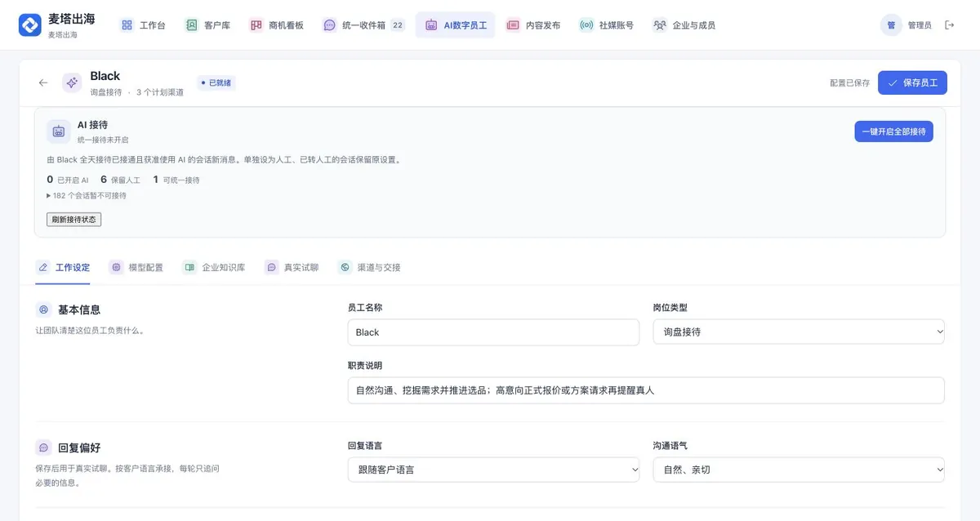Screen dimensions: 980x521
Task: Click the 客户库 contact icon
Action: (x=191, y=25)
